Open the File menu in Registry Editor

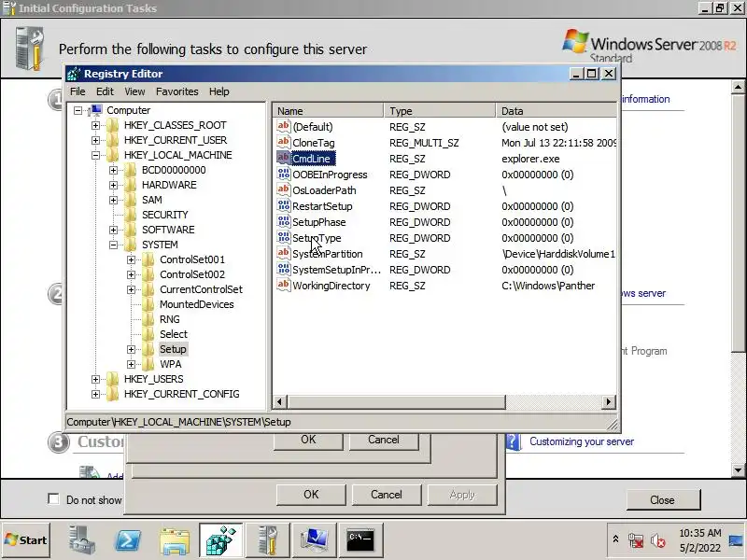[78, 91]
